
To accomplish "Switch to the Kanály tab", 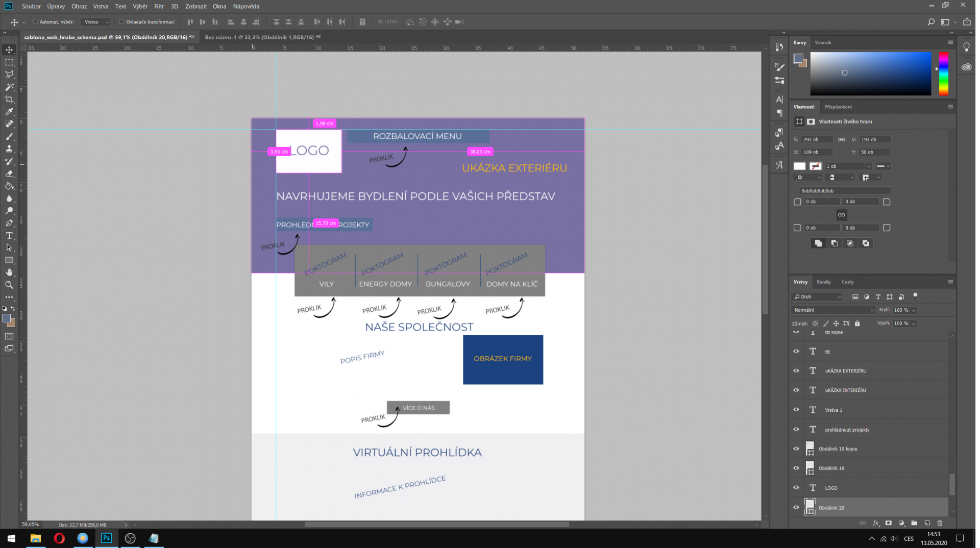I will pos(823,282).
